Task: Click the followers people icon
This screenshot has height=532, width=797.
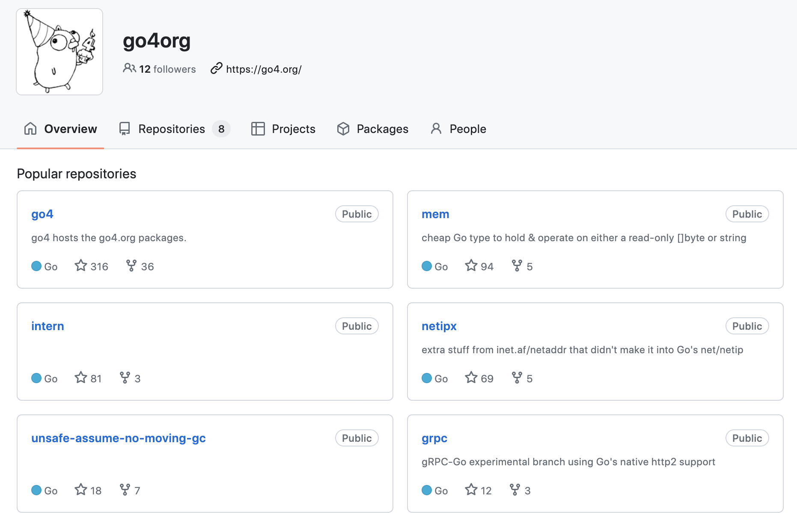Action: tap(129, 68)
